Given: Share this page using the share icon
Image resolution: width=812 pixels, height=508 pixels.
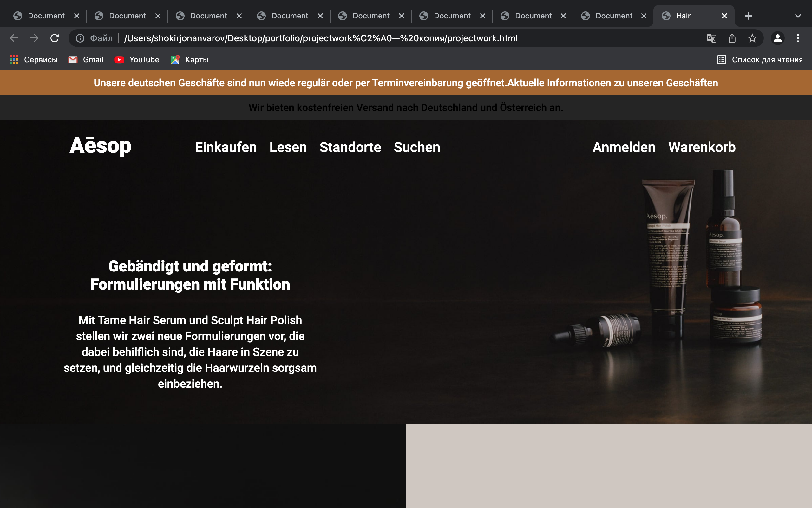Looking at the screenshot, I should 732,38.
